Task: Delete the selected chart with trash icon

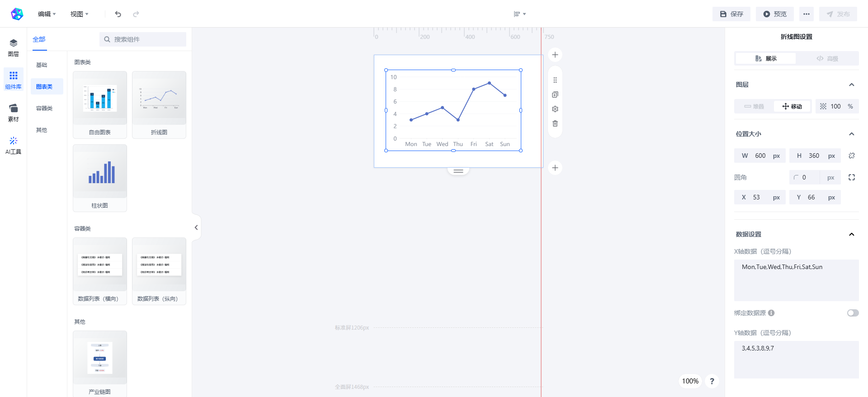Action: coord(555,123)
